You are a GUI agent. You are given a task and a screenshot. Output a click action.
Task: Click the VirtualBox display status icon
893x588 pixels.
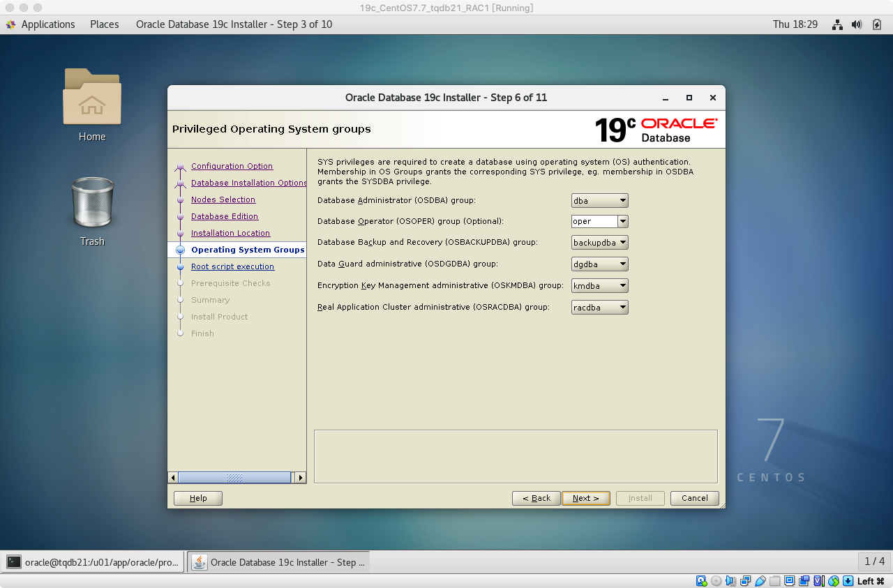click(790, 581)
